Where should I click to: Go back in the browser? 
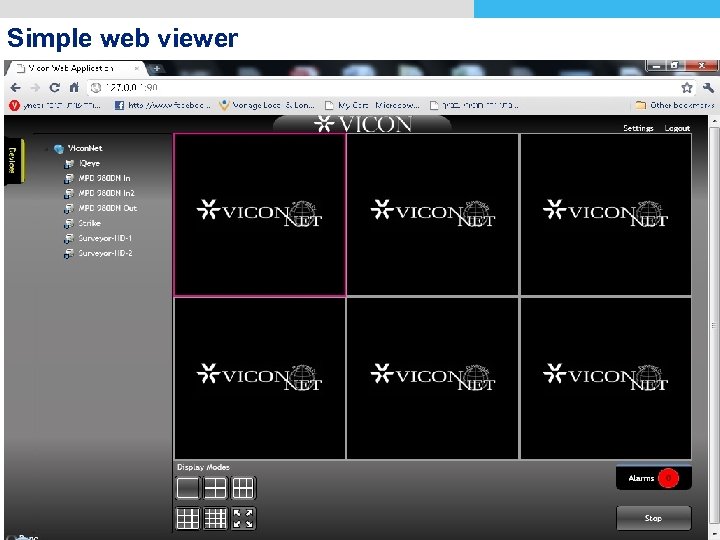tap(15, 87)
